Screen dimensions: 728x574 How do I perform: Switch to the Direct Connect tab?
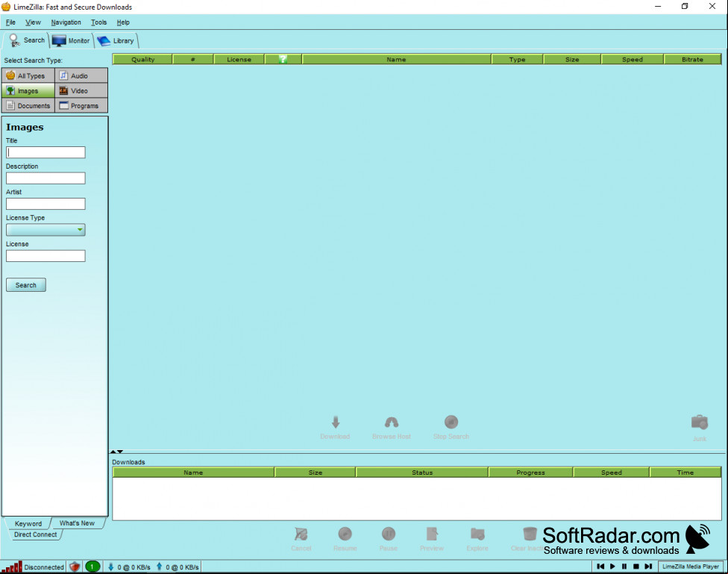pos(35,534)
